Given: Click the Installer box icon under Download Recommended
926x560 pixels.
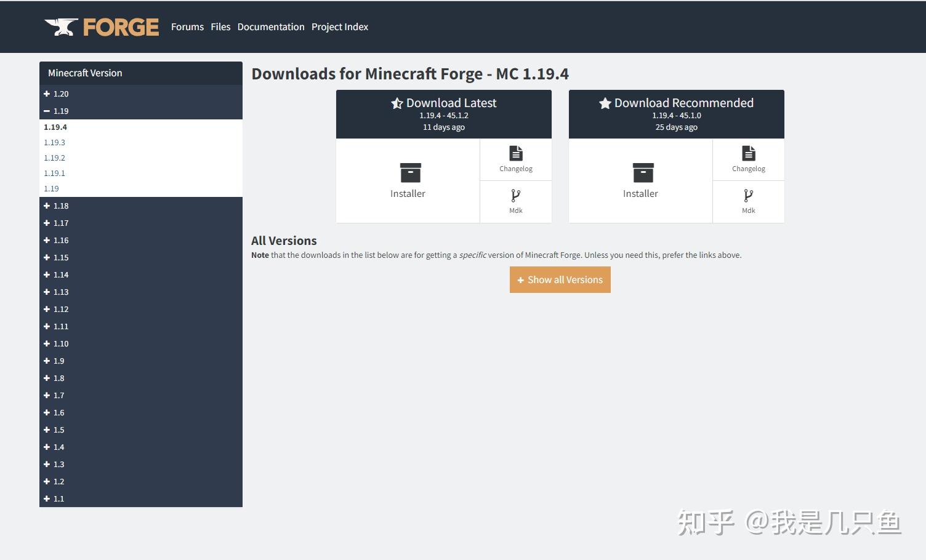Looking at the screenshot, I should coord(640,173).
